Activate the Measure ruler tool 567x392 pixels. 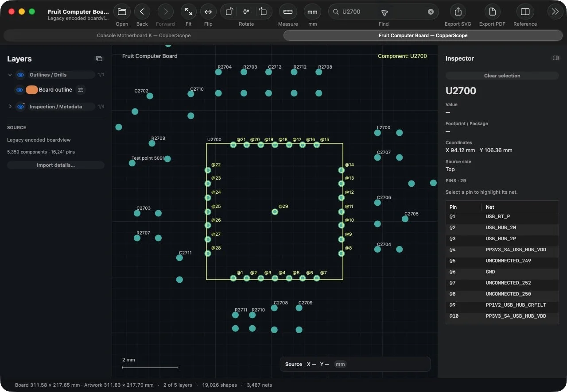[288, 12]
